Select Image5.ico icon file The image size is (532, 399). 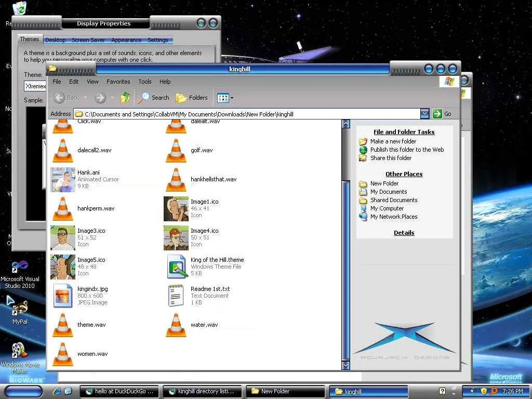(63, 267)
